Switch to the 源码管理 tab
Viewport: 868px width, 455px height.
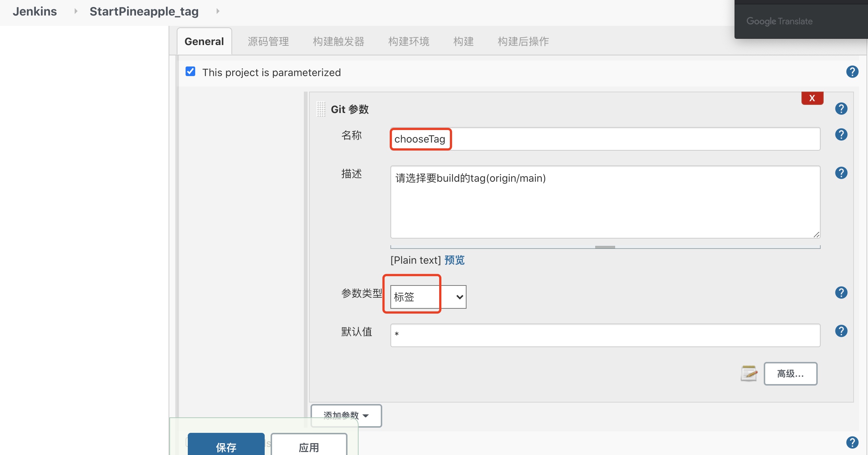pos(268,41)
